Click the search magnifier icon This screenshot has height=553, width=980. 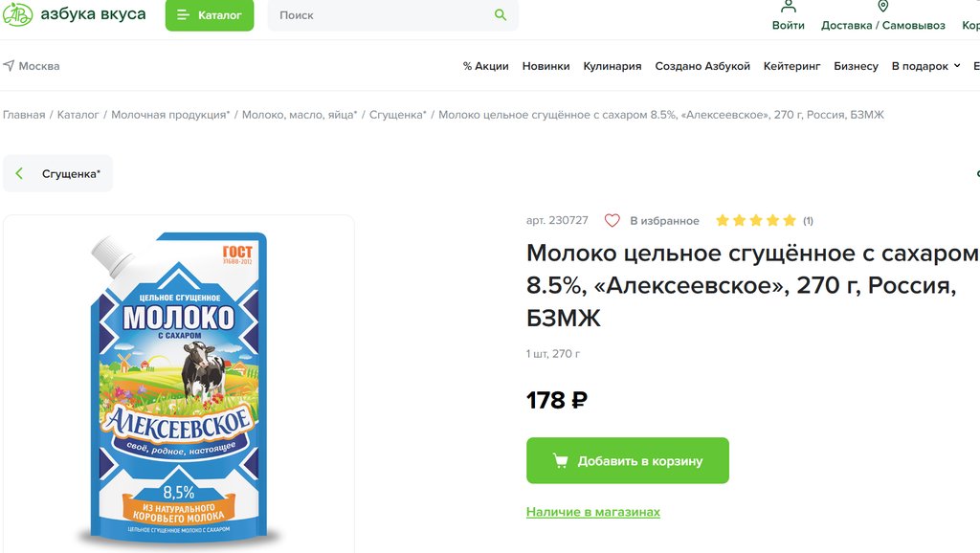(500, 14)
